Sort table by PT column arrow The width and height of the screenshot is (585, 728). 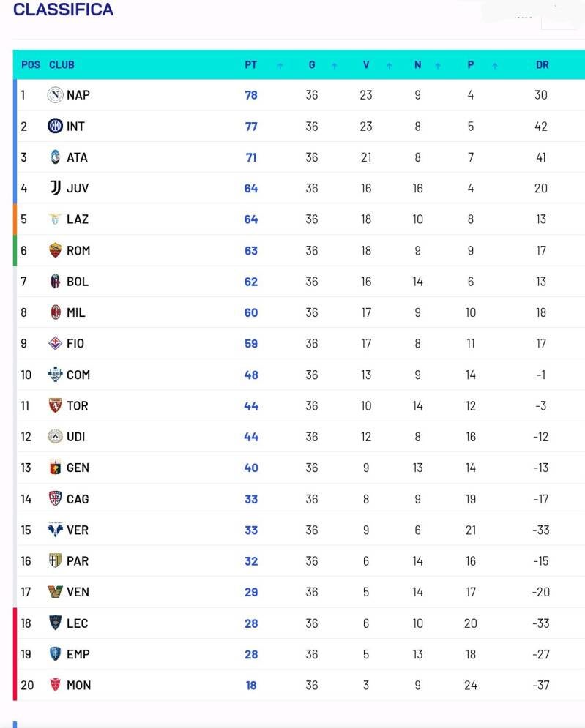pos(280,66)
